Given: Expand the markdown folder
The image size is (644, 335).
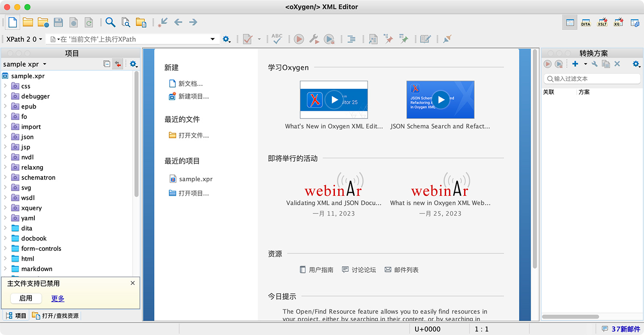Looking at the screenshot, I should [x=5, y=269].
